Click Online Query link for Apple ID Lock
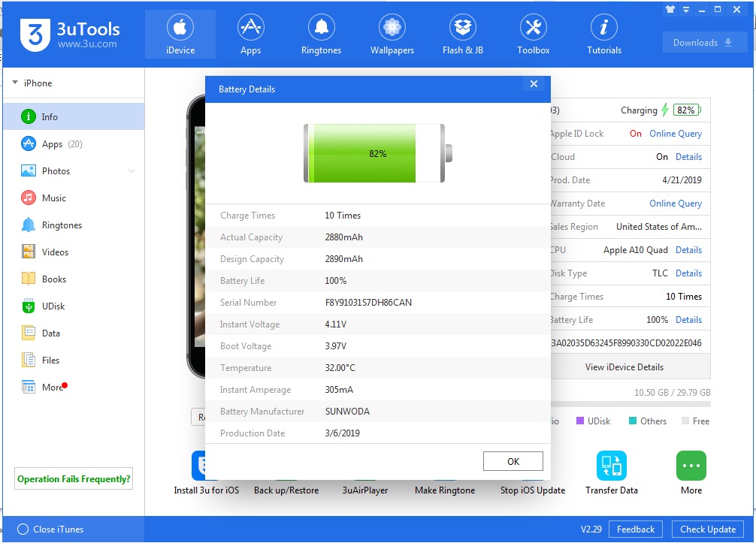The image size is (756, 543). [x=675, y=134]
